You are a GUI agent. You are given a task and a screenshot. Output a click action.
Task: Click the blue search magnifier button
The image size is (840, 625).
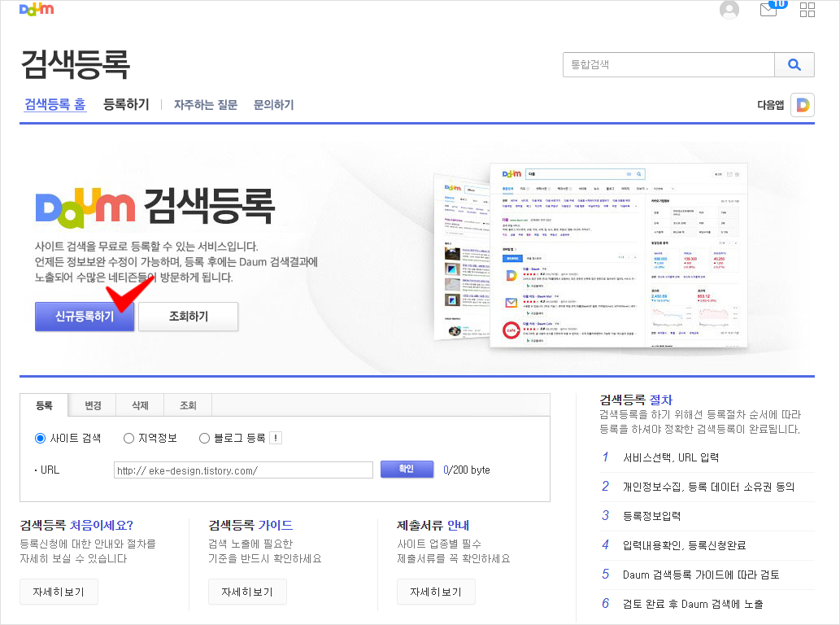(794, 65)
